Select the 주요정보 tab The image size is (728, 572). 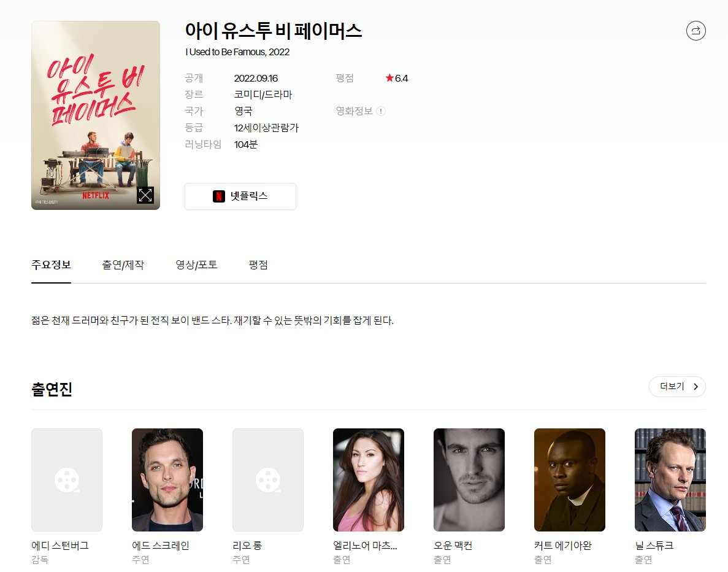[x=51, y=265]
